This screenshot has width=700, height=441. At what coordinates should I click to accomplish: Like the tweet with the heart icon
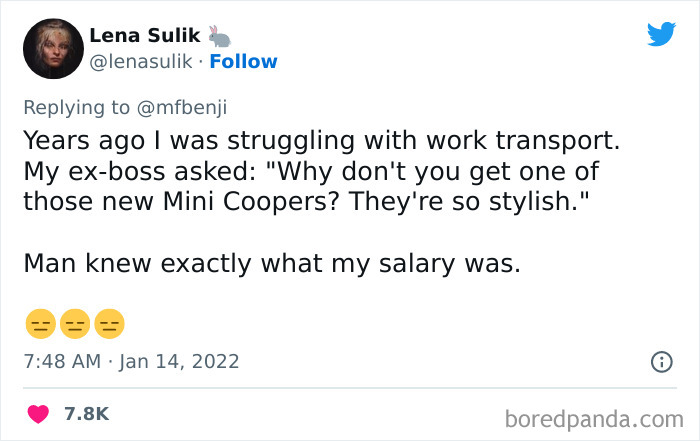point(40,413)
